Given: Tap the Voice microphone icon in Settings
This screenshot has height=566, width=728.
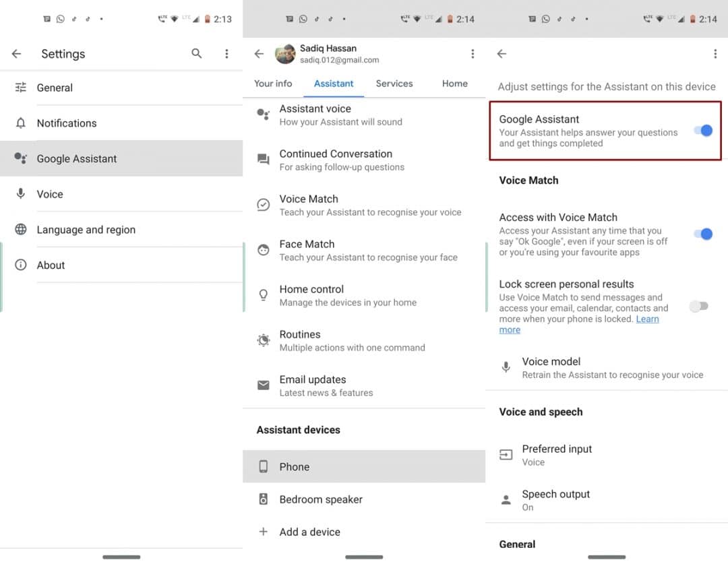Looking at the screenshot, I should coord(21,193).
